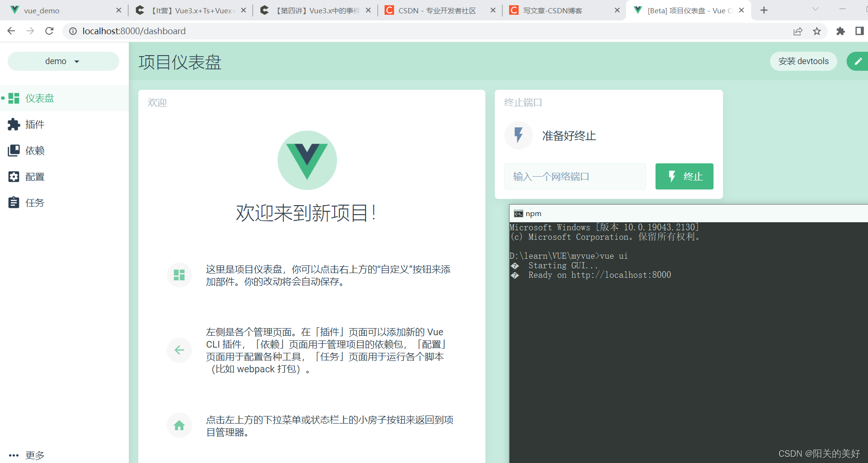
Task: Click the 安装 devtools button
Action: 803,61
